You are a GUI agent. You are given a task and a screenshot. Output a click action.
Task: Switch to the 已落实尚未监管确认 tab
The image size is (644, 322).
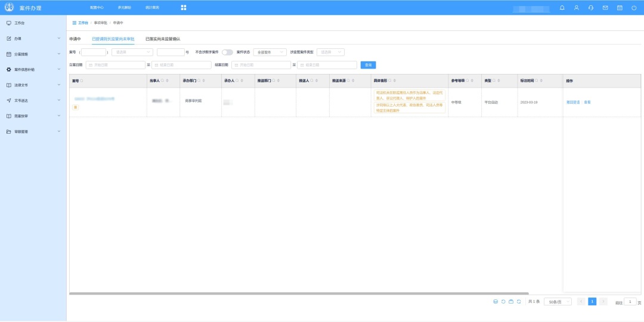coord(163,39)
